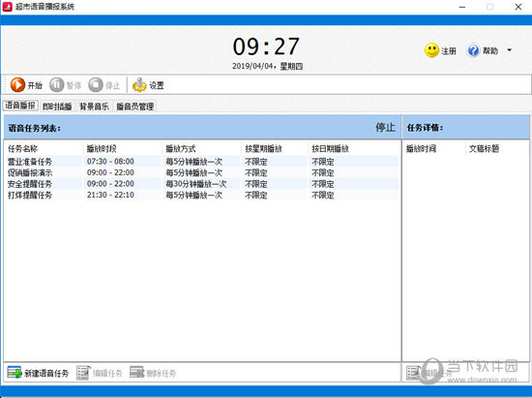Screen dimensions: 532x398
Task: Click the 停止 stop icon in toolbar
Action: click(96, 85)
